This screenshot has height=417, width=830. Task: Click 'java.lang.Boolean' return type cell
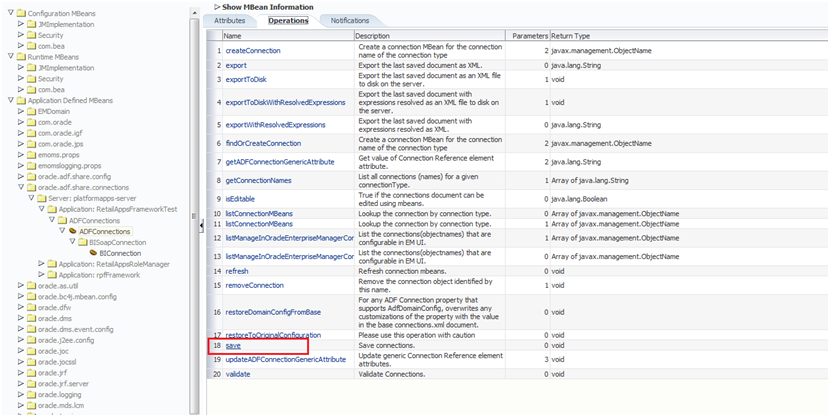[580, 199]
